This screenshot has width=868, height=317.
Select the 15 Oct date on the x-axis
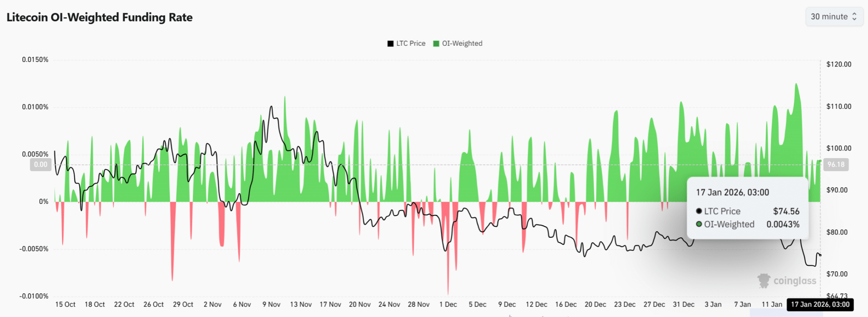[x=65, y=304]
